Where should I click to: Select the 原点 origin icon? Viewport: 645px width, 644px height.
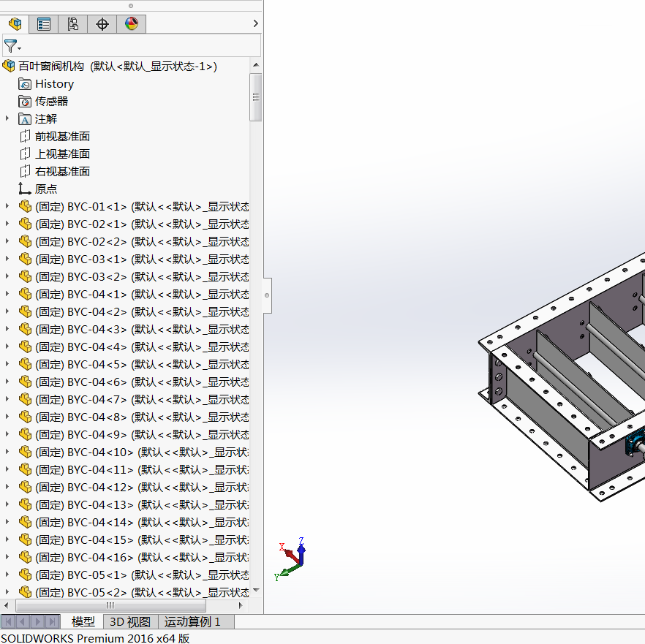[25, 189]
